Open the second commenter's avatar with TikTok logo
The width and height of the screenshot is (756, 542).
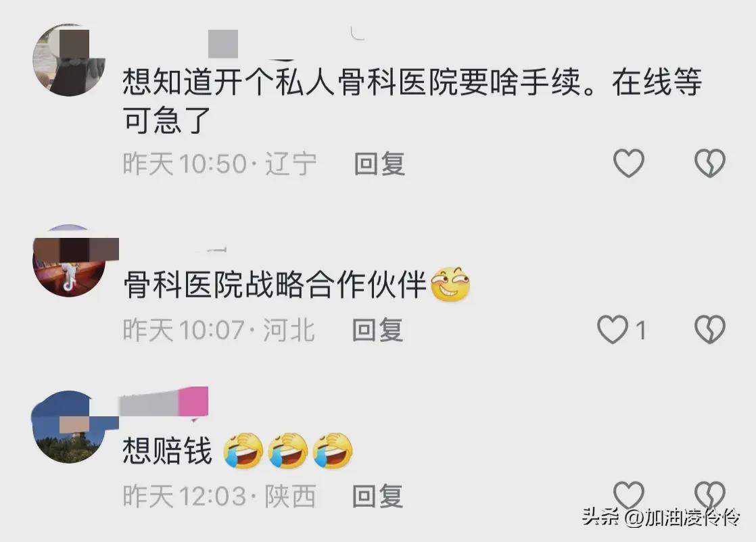click(68, 261)
